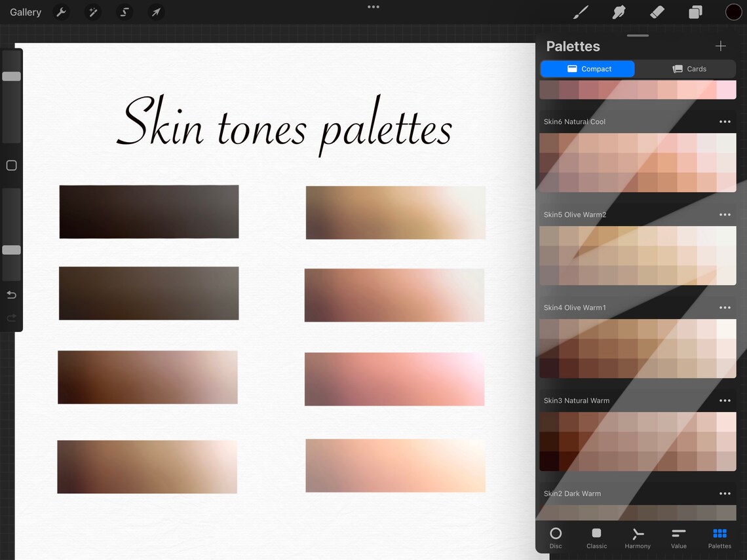Select the Selections tool
This screenshot has width=747, height=560.
pos(124,12)
